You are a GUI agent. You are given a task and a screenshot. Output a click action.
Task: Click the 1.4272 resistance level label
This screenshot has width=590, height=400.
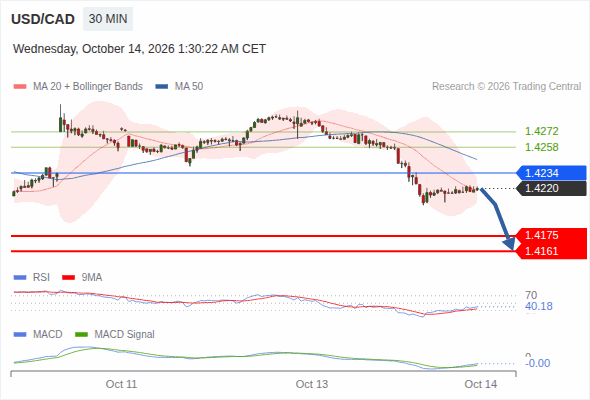pyautogui.click(x=541, y=131)
